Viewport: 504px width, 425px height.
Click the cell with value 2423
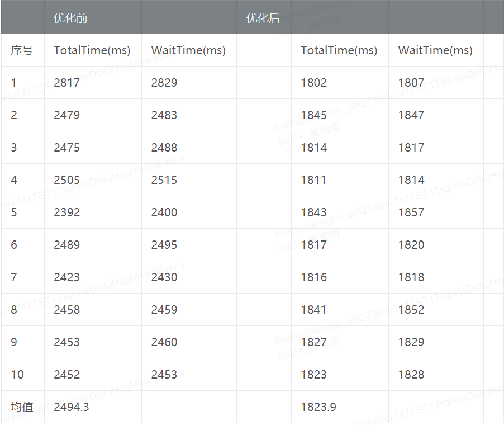click(x=93, y=277)
